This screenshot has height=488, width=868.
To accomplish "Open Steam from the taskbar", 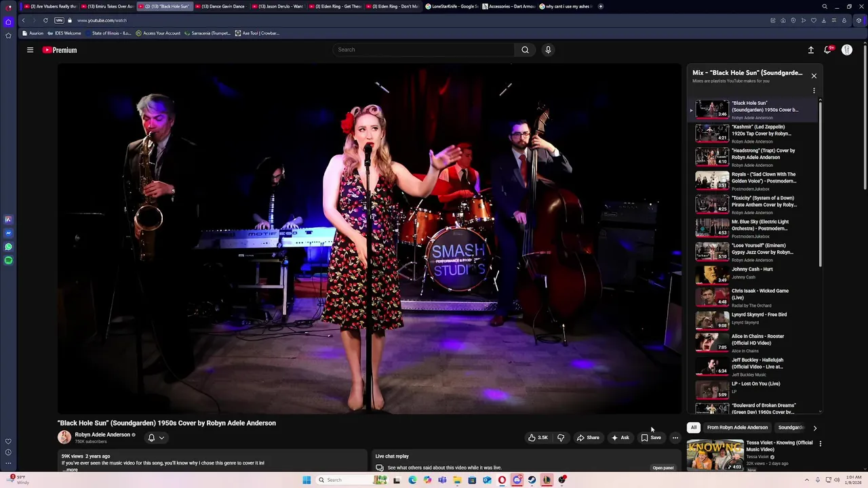I will click(x=532, y=480).
